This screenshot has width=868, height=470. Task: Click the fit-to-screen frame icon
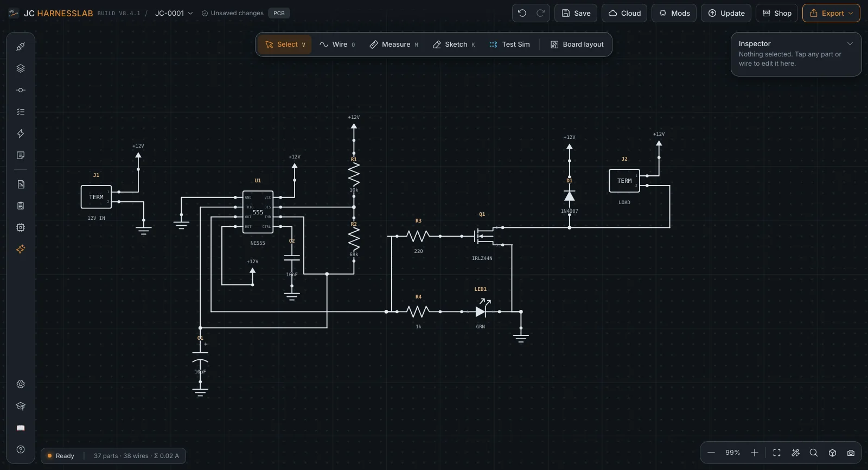point(777,453)
